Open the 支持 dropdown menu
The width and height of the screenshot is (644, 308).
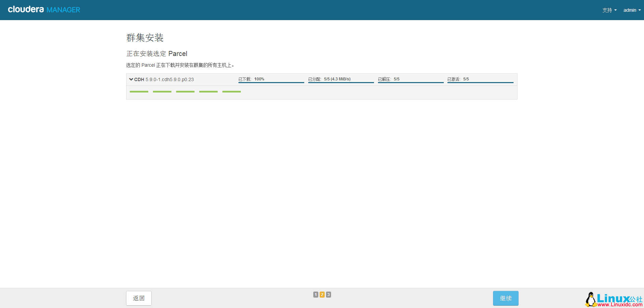(x=609, y=10)
